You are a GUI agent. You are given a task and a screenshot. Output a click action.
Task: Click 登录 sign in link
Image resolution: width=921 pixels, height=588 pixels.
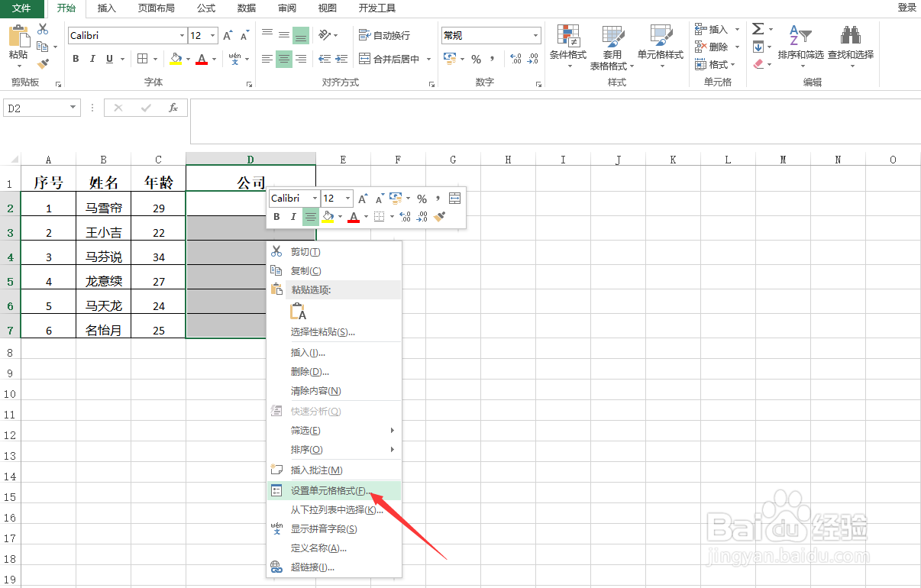coord(906,8)
